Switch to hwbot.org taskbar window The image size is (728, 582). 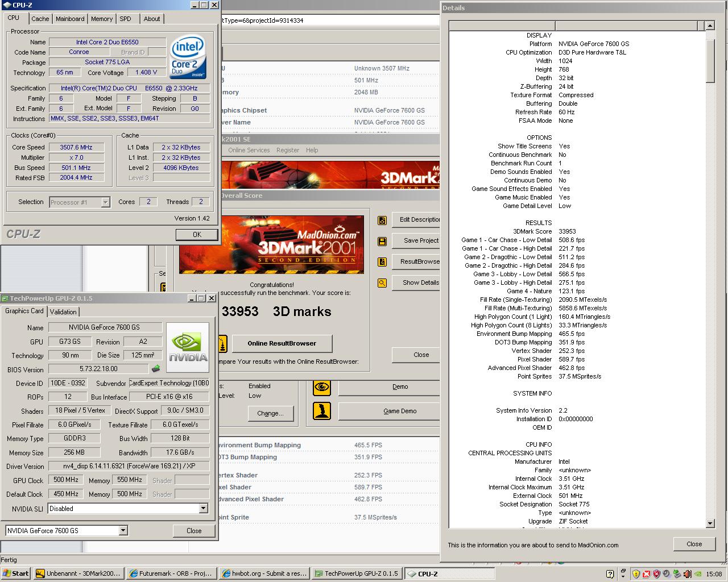(x=264, y=573)
